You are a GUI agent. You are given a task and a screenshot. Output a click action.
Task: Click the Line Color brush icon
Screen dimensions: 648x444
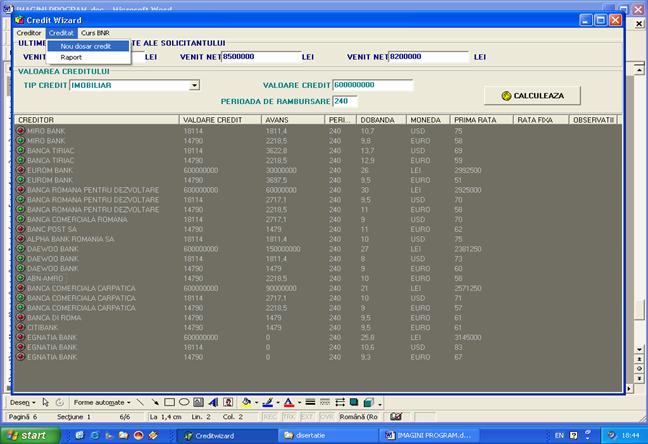point(268,402)
